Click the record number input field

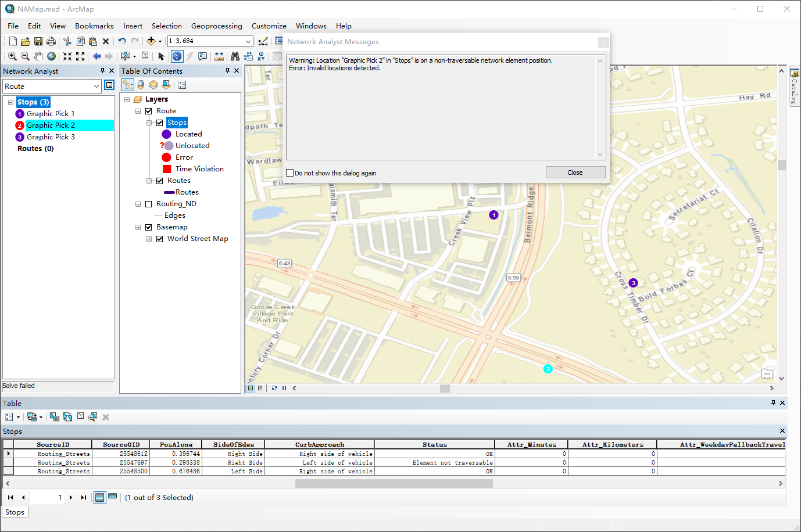tap(47, 498)
